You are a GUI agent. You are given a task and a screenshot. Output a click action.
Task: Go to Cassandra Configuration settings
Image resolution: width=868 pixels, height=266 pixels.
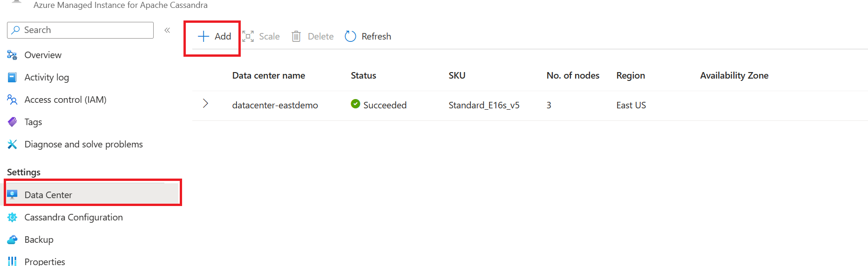click(74, 217)
